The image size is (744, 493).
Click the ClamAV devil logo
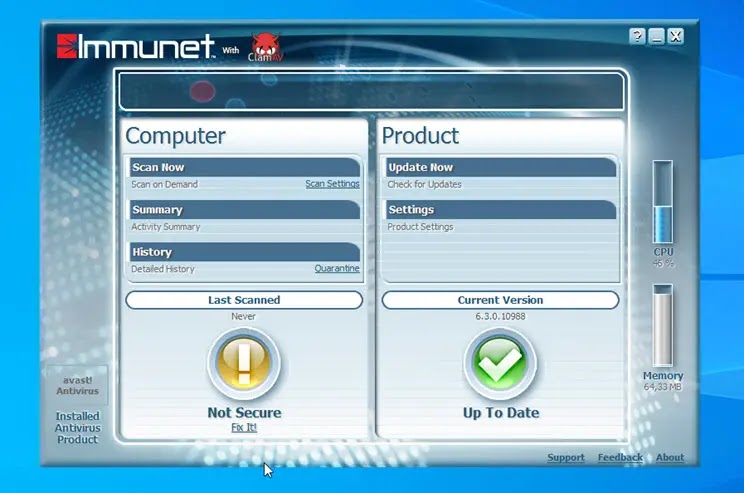(265, 47)
